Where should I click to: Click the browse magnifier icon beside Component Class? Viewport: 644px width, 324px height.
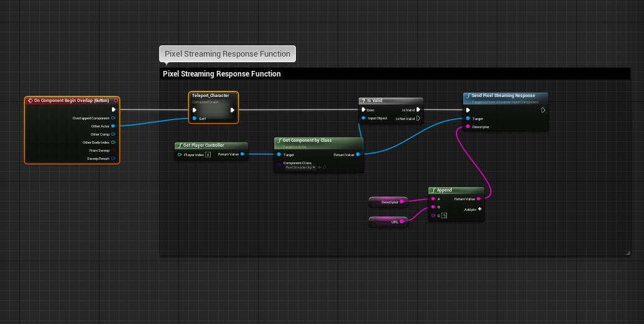click(x=324, y=167)
